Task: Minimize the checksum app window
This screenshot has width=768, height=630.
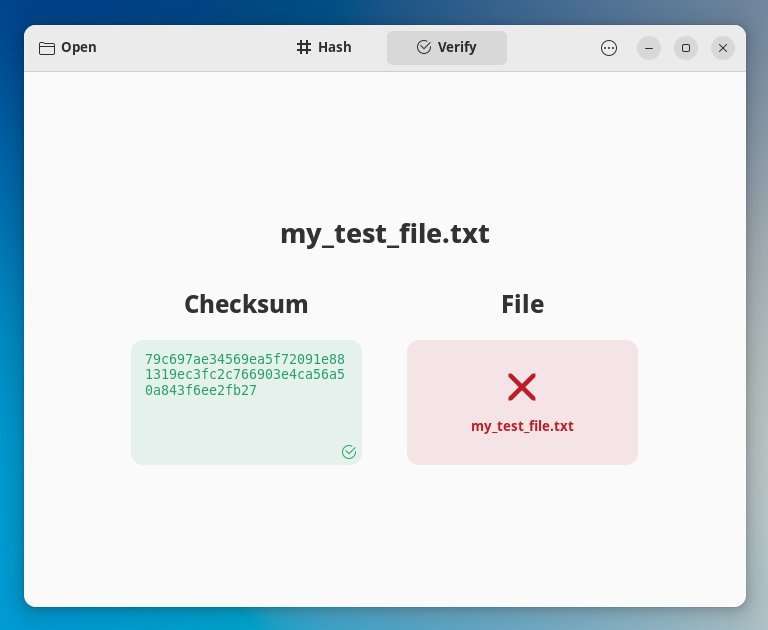Action: click(649, 48)
